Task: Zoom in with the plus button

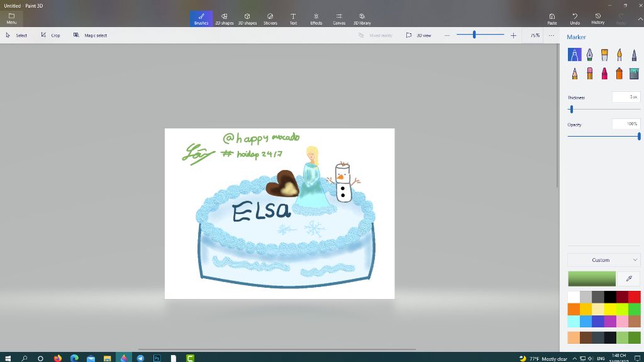Action: pos(513,35)
